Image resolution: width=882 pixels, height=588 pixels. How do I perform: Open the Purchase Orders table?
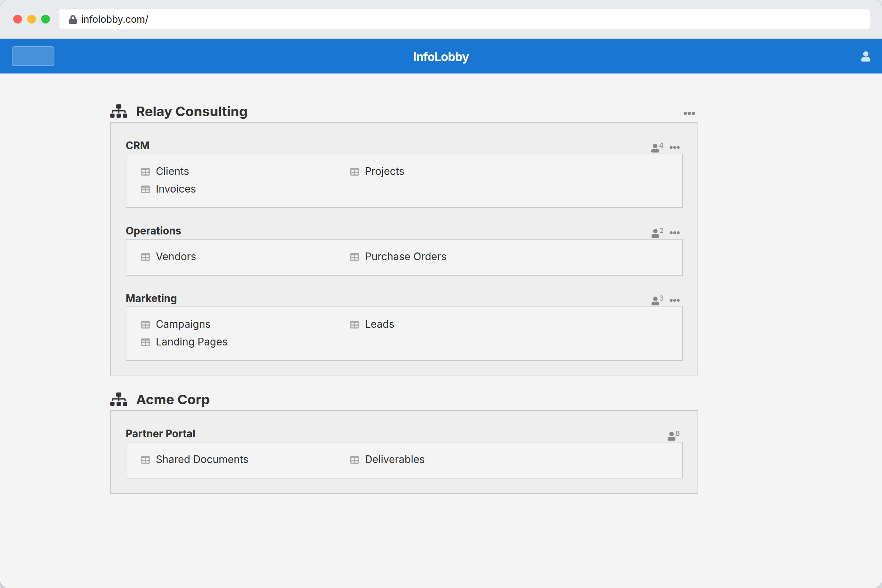(x=405, y=257)
